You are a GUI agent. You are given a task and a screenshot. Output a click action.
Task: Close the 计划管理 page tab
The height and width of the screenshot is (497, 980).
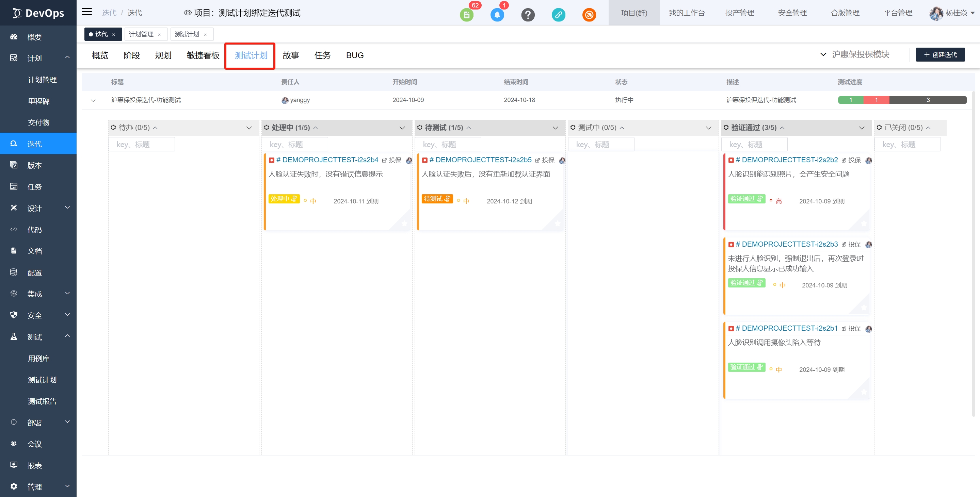[x=159, y=35]
